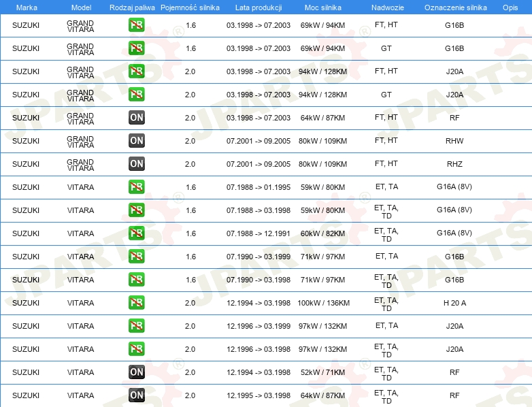Click the 100kW / 136KM power cell

[323, 303]
